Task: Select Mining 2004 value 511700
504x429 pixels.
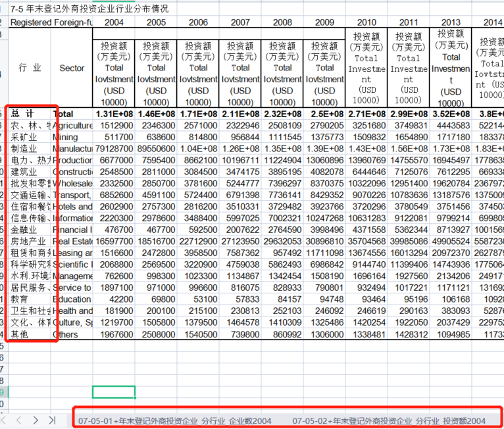Action: [114, 138]
